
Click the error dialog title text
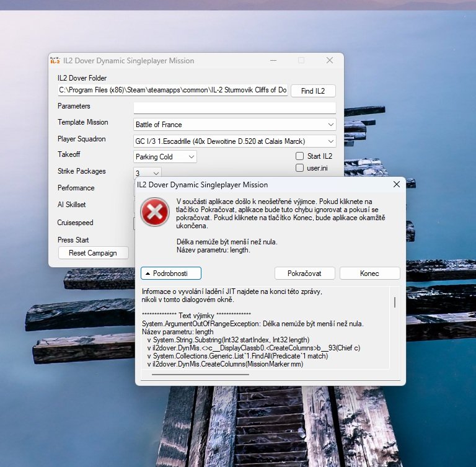point(203,185)
